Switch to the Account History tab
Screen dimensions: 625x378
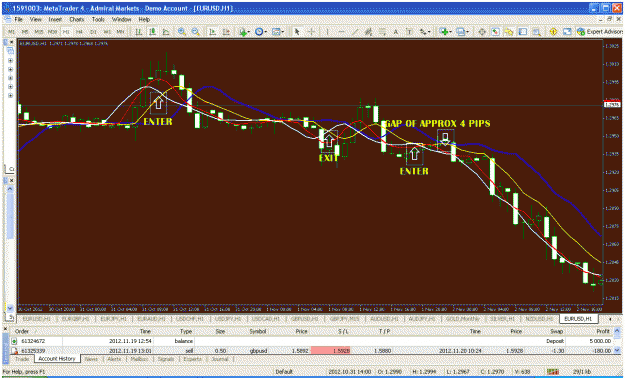(x=57, y=359)
